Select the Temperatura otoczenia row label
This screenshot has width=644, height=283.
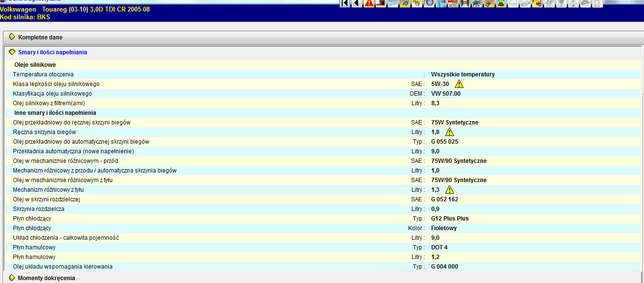pyautogui.click(x=43, y=74)
